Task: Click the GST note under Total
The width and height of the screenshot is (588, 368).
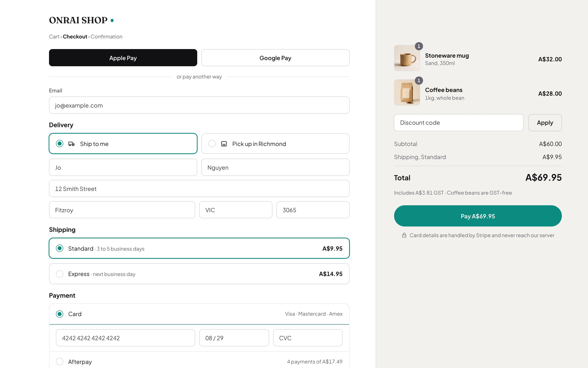Action: point(453,193)
